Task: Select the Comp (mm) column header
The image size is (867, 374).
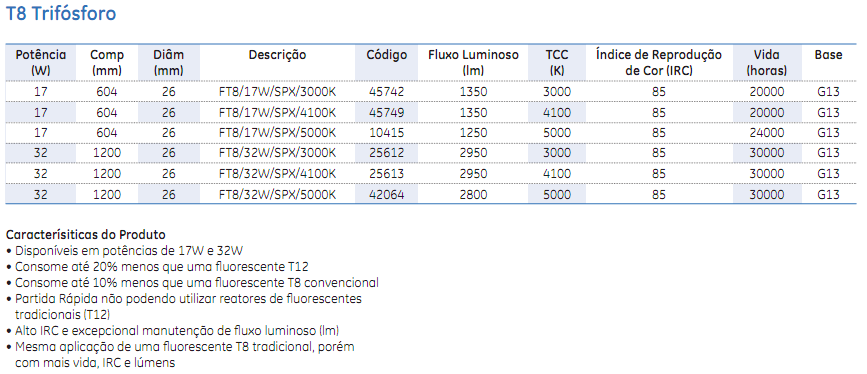Action: coord(107,63)
